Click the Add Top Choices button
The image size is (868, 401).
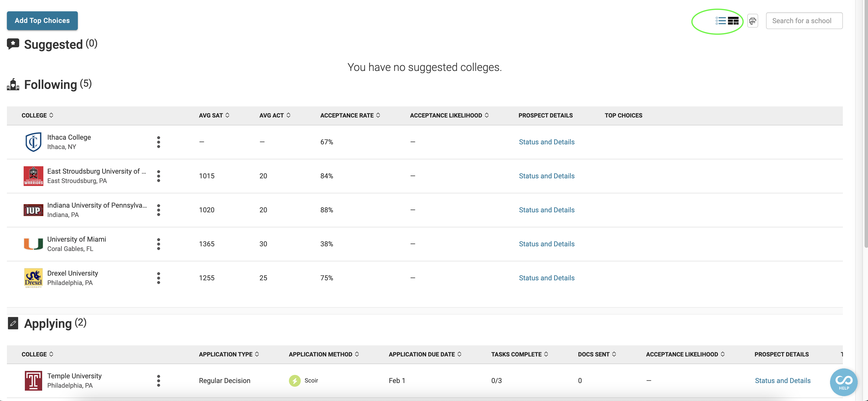click(x=42, y=20)
